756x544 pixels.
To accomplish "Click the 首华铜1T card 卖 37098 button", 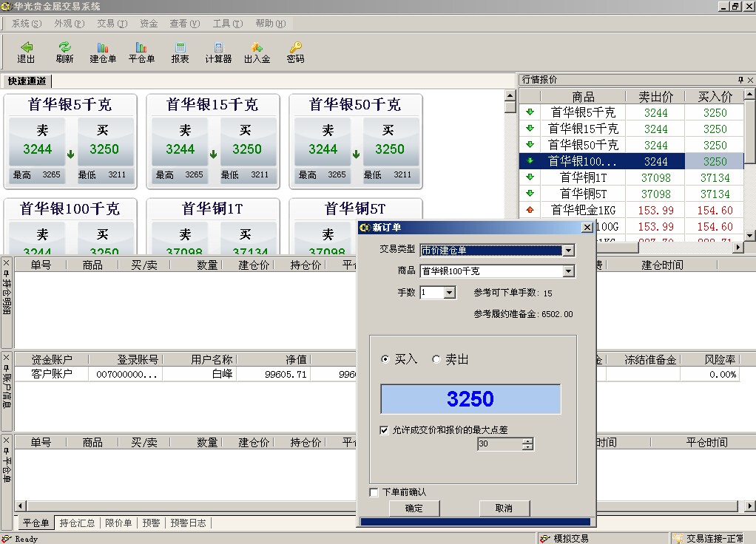I will 180,239.
